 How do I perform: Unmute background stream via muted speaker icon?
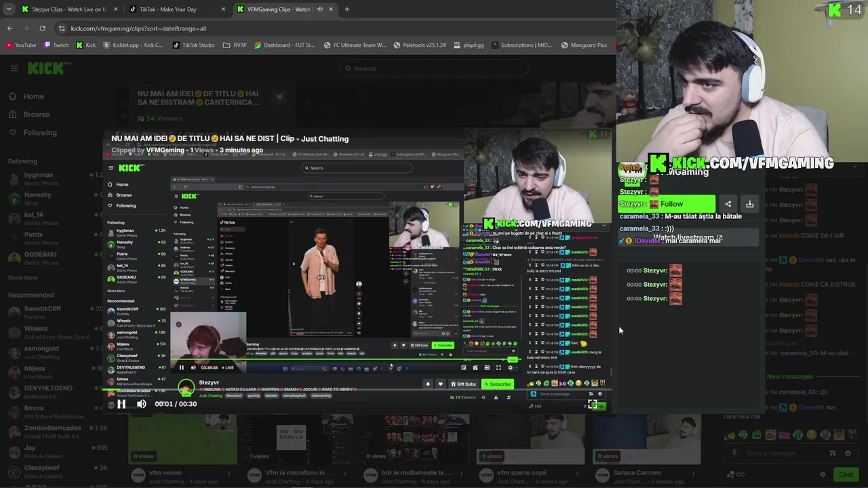pyautogui.click(x=279, y=97)
